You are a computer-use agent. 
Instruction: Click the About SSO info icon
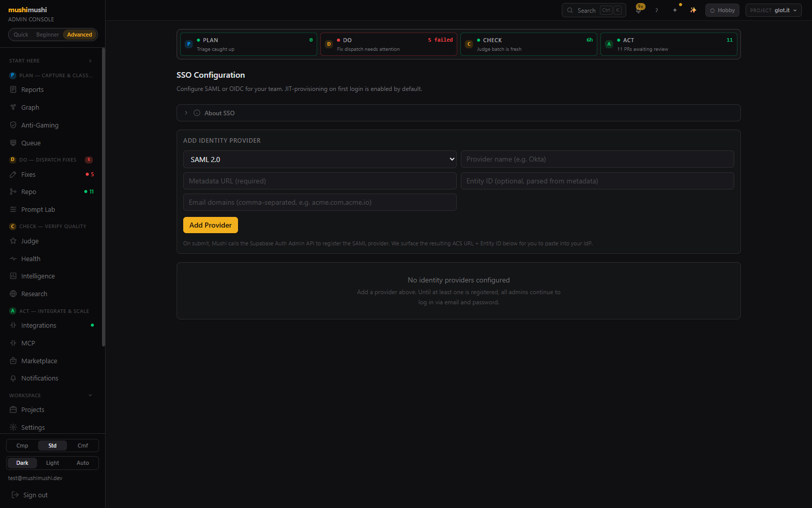[x=197, y=113]
